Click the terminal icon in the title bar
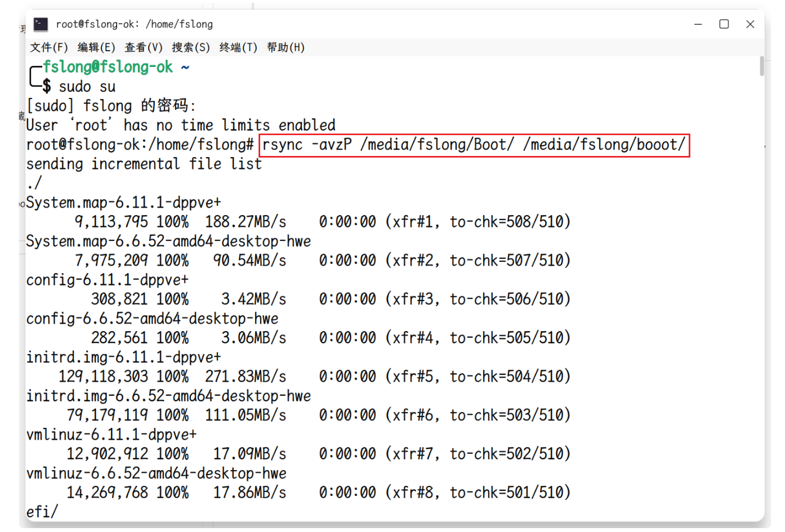 coord(41,24)
